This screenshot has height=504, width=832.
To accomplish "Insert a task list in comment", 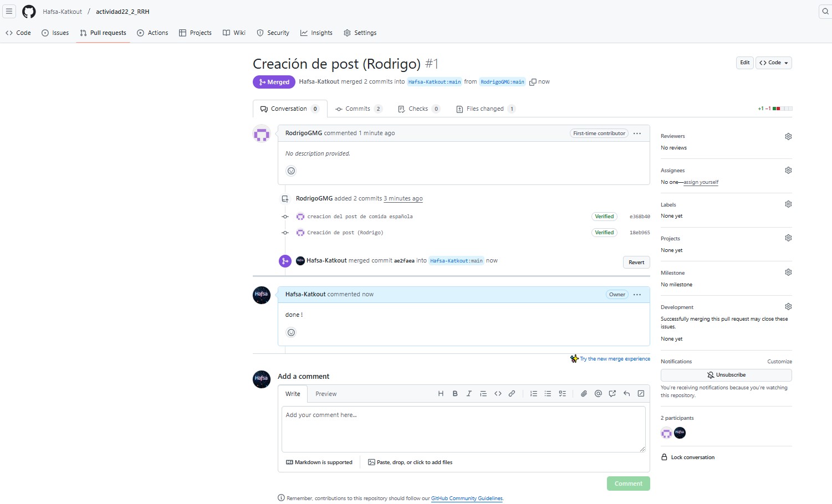I will click(x=562, y=394).
